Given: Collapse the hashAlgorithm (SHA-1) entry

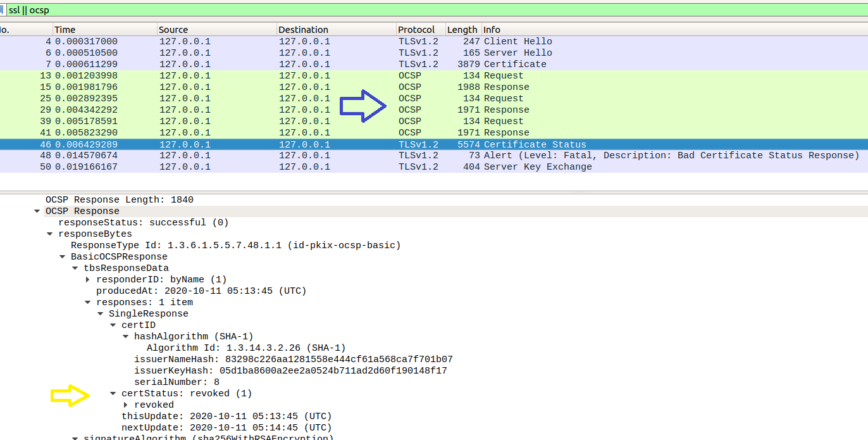Looking at the screenshot, I should pos(125,336).
